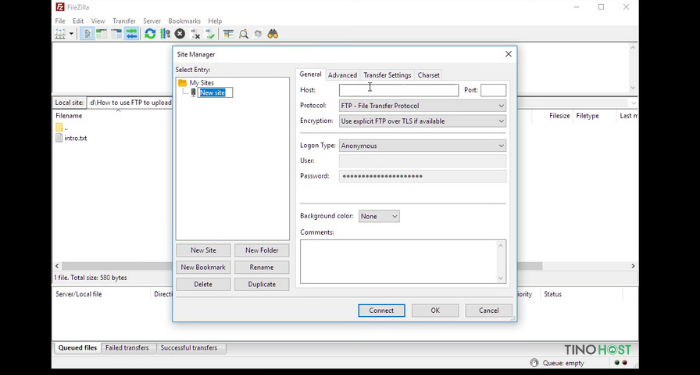Click the cancel current operation icon
Viewport: 700px width, 375px height.
[179, 34]
